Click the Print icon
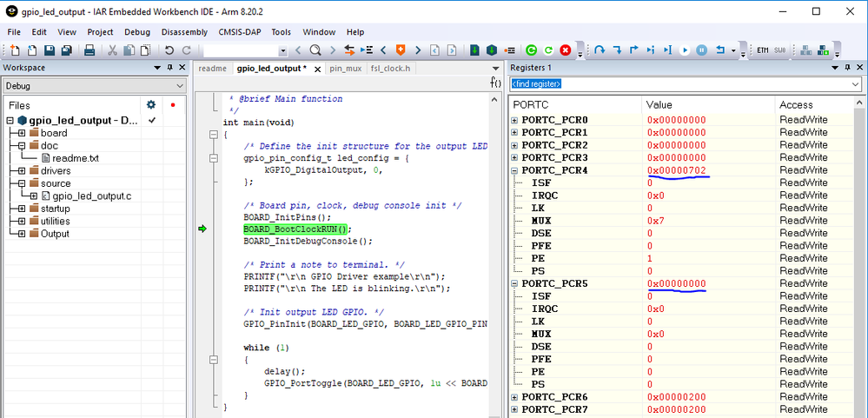The height and width of the screenshot is (418, 868). [x=89, y=50]
